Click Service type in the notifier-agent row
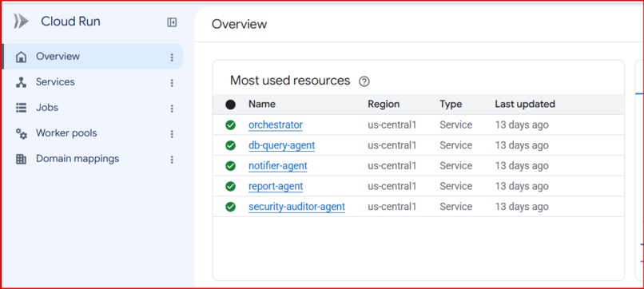This screenshot has width=644, height=289. [x=456, y=166]
